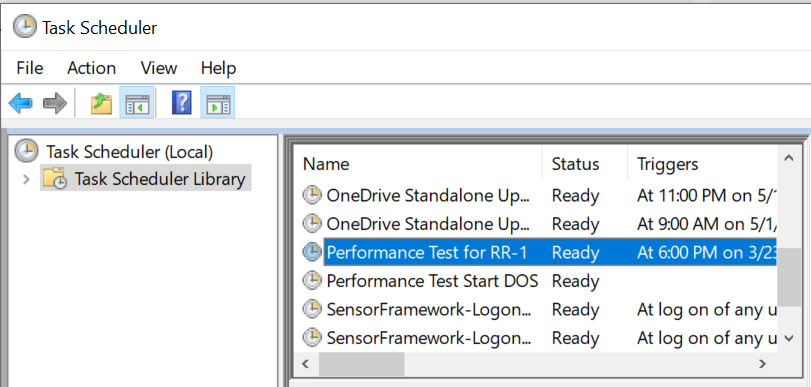Toggle the Show/Hide Action Pane toolbar icon

pos(218,102)
